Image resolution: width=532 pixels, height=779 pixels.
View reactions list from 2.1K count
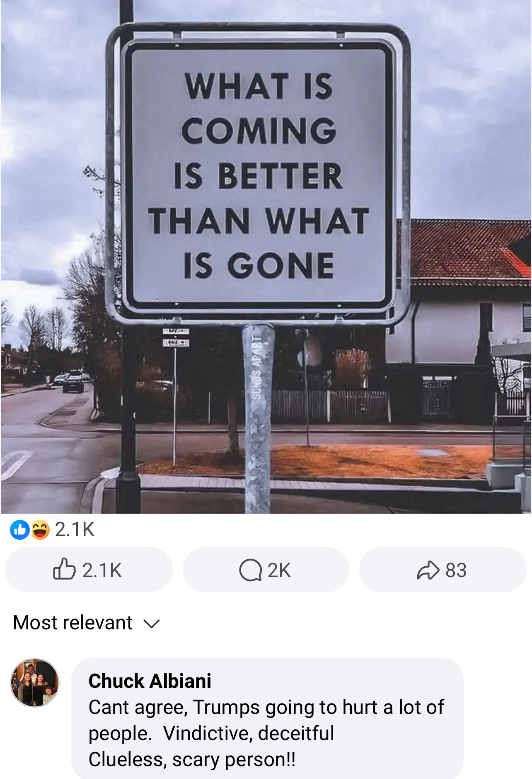tap(75, 529)
